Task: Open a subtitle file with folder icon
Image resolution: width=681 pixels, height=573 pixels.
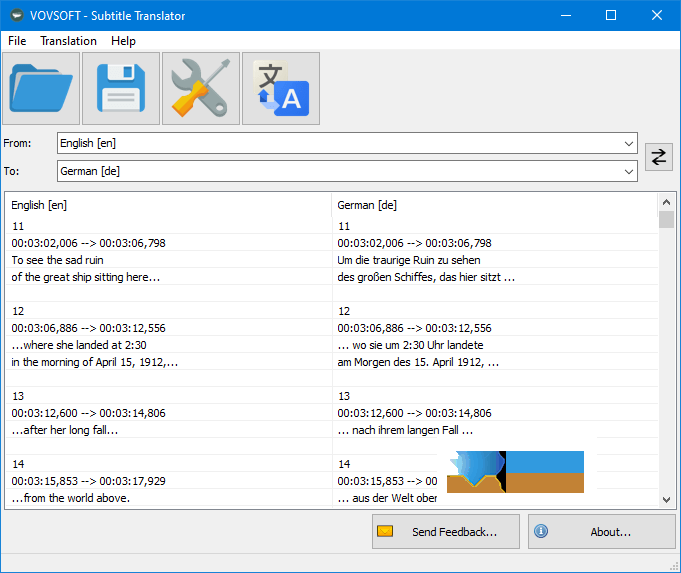Action: 41,89
